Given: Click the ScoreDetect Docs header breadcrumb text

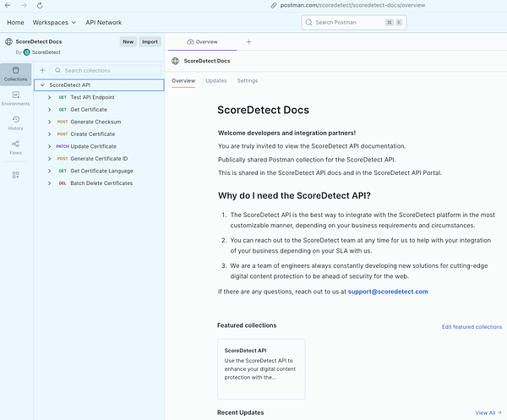Looking at the screenshot, I should tap(207, 61).
